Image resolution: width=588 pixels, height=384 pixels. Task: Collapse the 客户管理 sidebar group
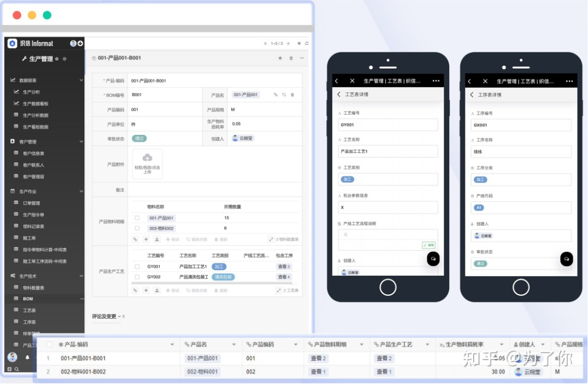pos(81,141)
